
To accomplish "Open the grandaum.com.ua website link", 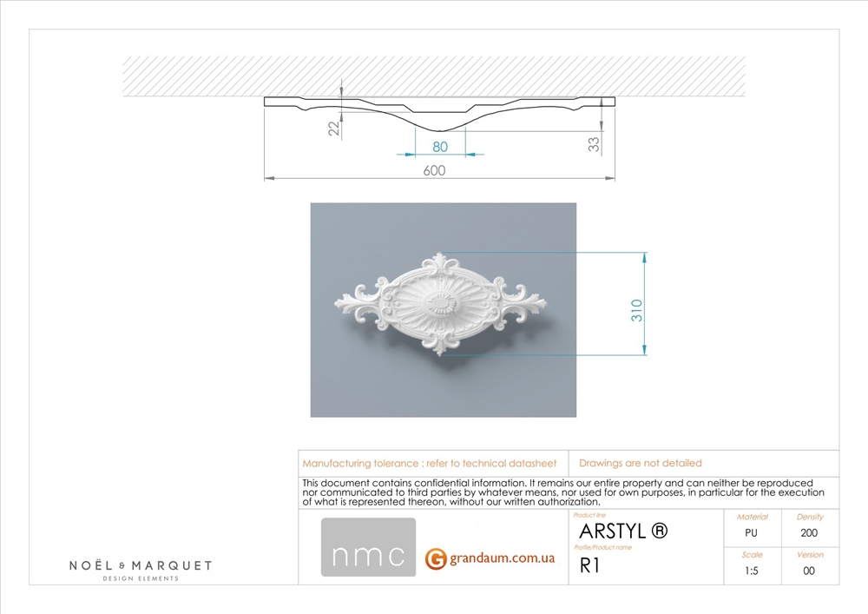I will click(x=502, y=559).
